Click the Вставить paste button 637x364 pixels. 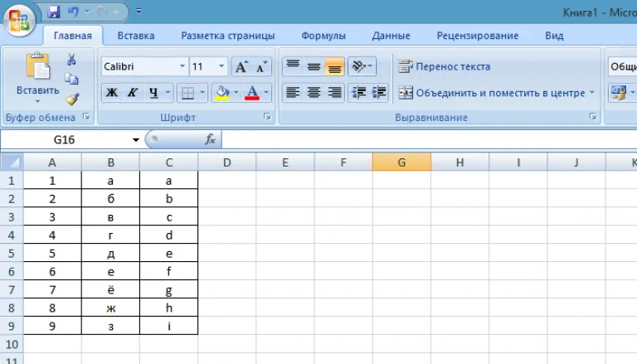pyautogui.click(x=37, y=78)
